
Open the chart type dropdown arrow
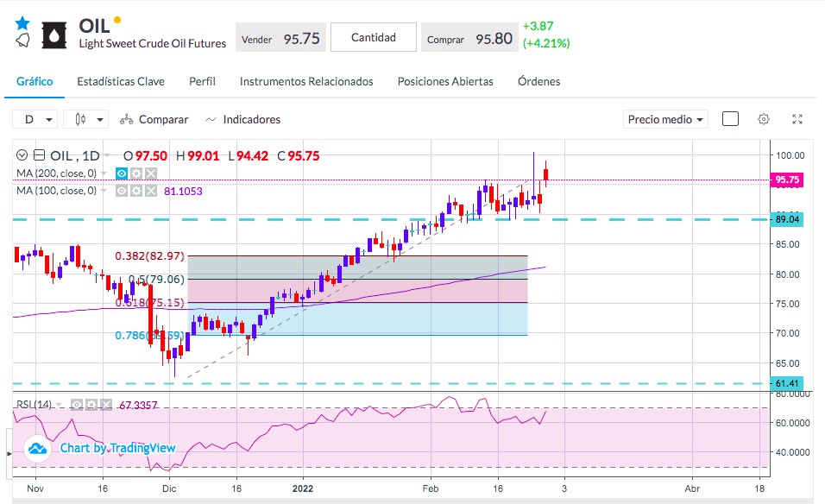[x=100, y=120]
